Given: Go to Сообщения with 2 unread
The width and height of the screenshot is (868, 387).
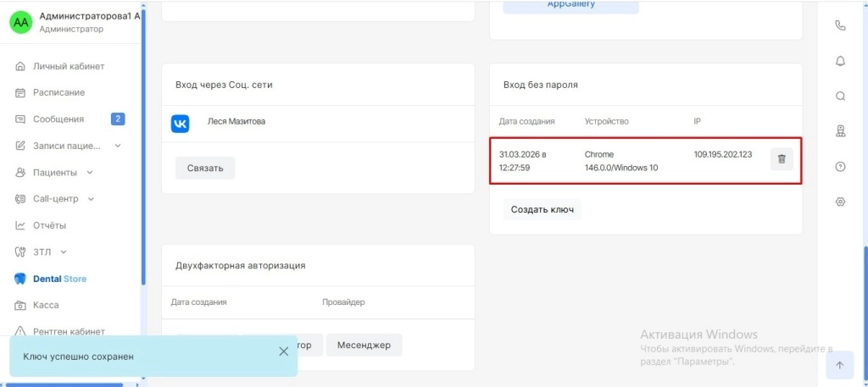Looking at the screenshot, I should tap(58, 119).
